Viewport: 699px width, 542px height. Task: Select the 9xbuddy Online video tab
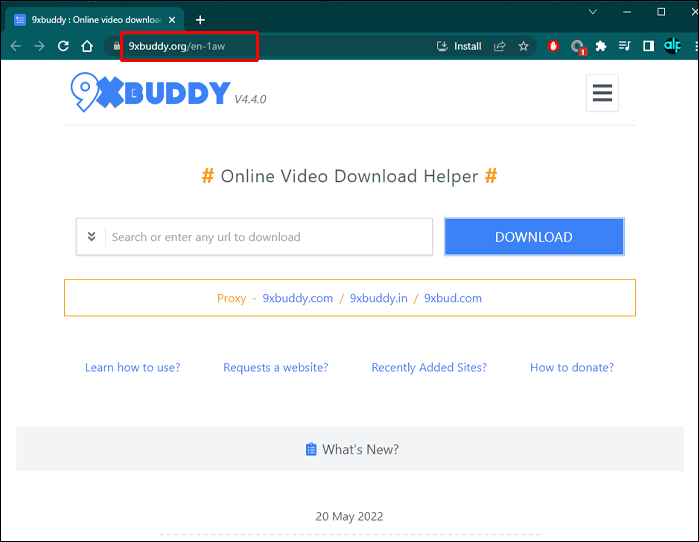click(95, 20)
